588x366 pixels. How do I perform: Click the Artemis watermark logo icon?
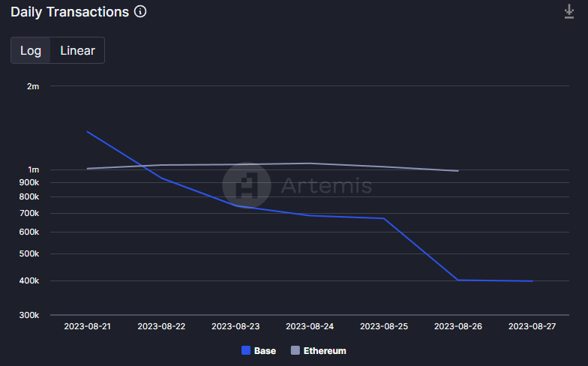[x=247, y=184]
